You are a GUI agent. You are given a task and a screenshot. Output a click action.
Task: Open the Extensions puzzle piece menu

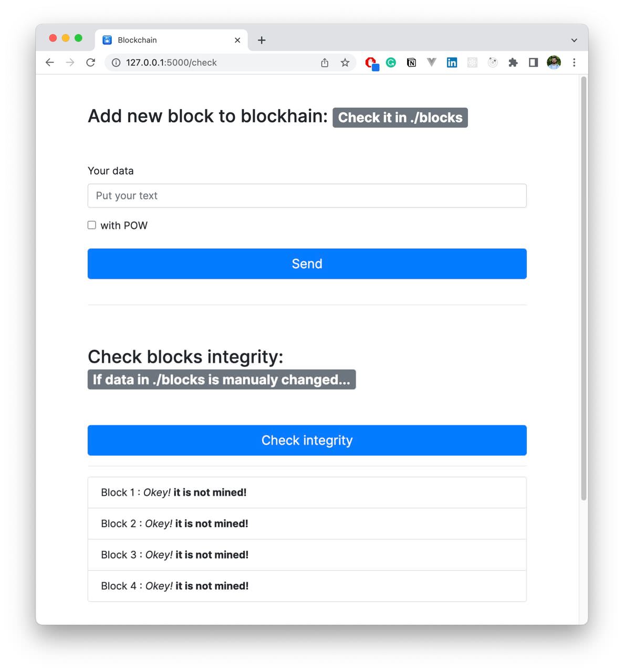[x=513, y=62]
